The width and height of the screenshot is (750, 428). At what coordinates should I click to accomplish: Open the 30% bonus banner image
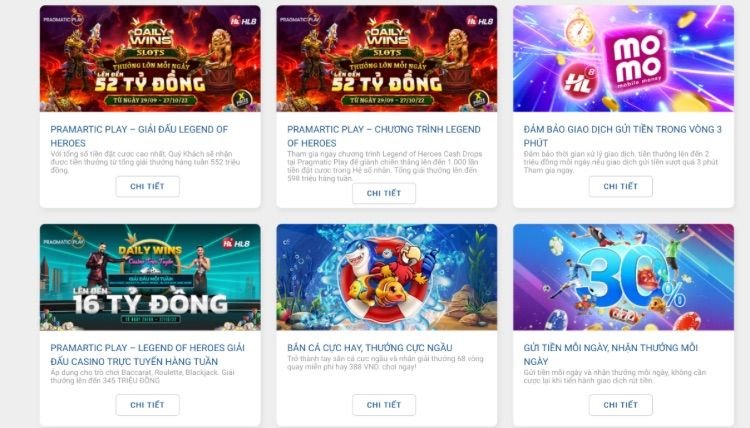pos(623,277)
